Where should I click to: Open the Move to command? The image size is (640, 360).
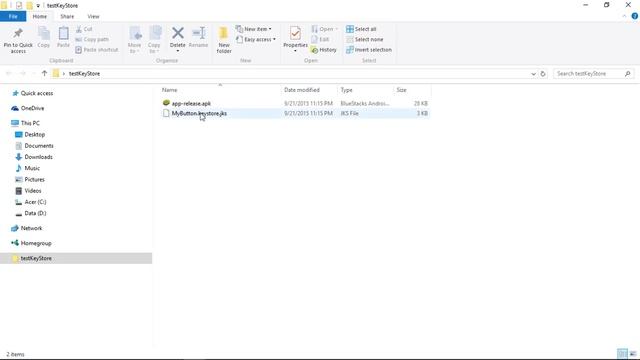click(135, 40)
